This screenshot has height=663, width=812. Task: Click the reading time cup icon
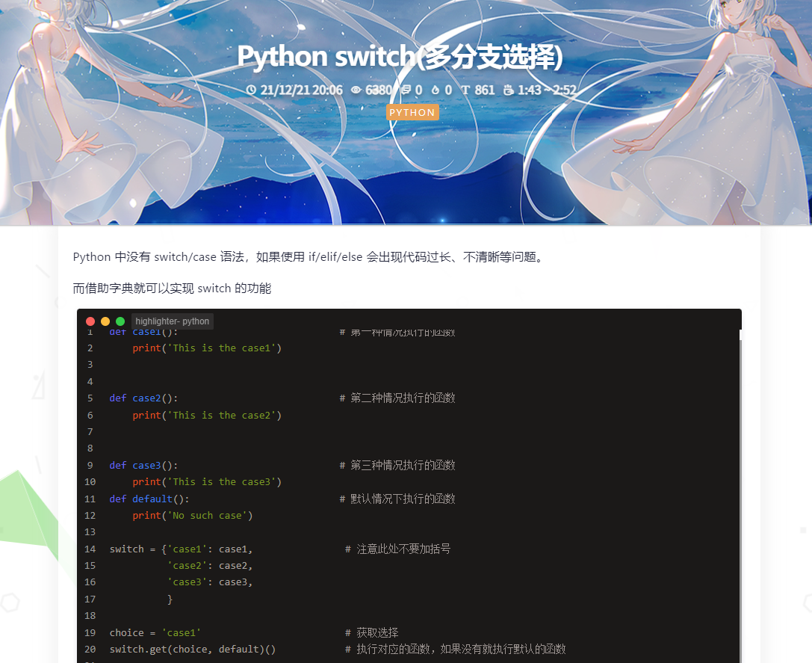[x=509, y=90]
